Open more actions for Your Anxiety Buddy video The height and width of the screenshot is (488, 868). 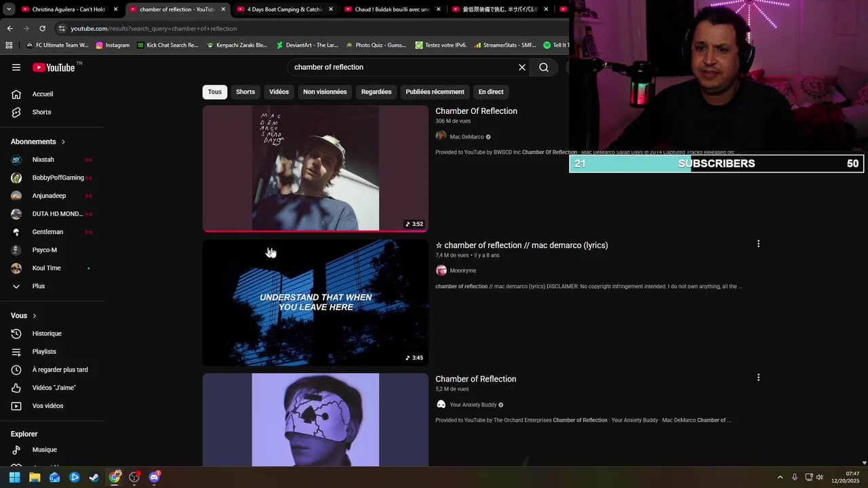758,378
